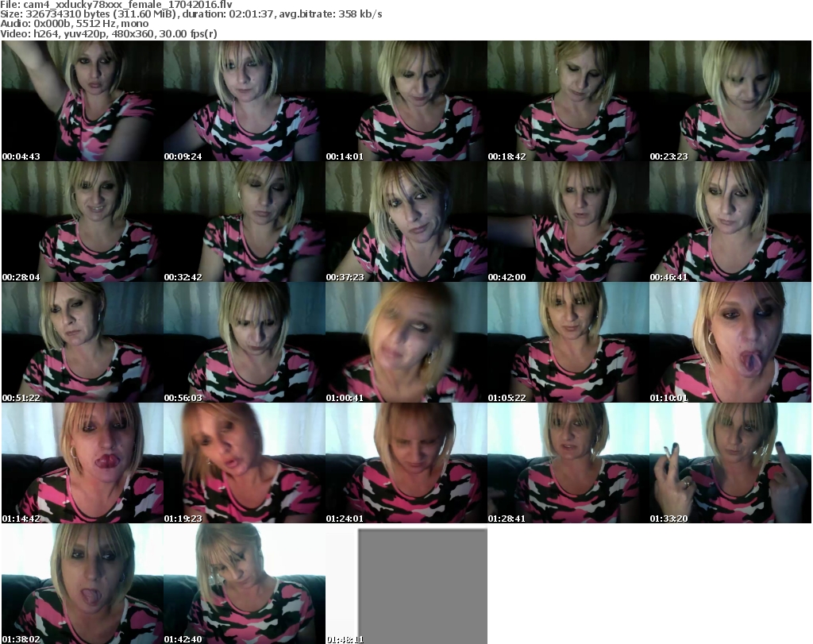Open the frame stamped 01:28:41
The width and height of the screenshot is (813, 644).
[x=568, y=463]
